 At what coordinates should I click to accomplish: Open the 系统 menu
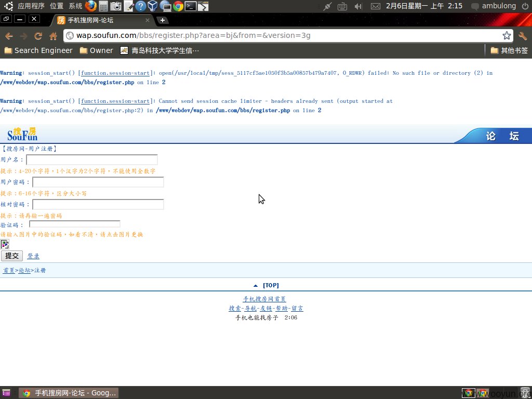pos(75,6)
